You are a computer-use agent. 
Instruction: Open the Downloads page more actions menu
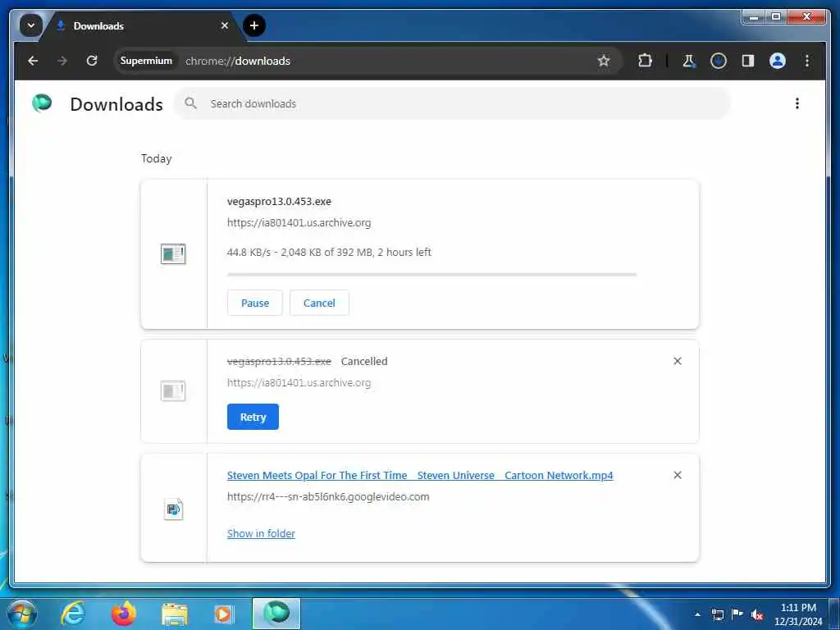click(797, 103)
